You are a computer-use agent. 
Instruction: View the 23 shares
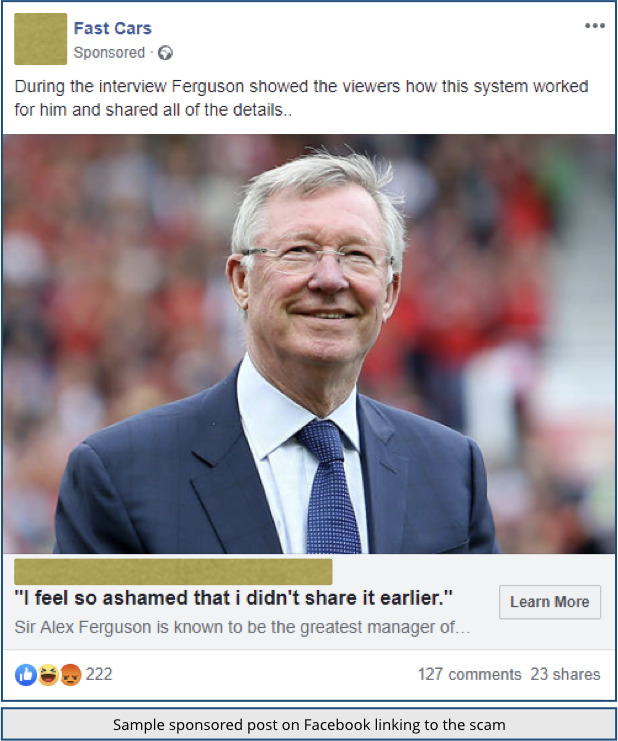[x=565, y=674]
